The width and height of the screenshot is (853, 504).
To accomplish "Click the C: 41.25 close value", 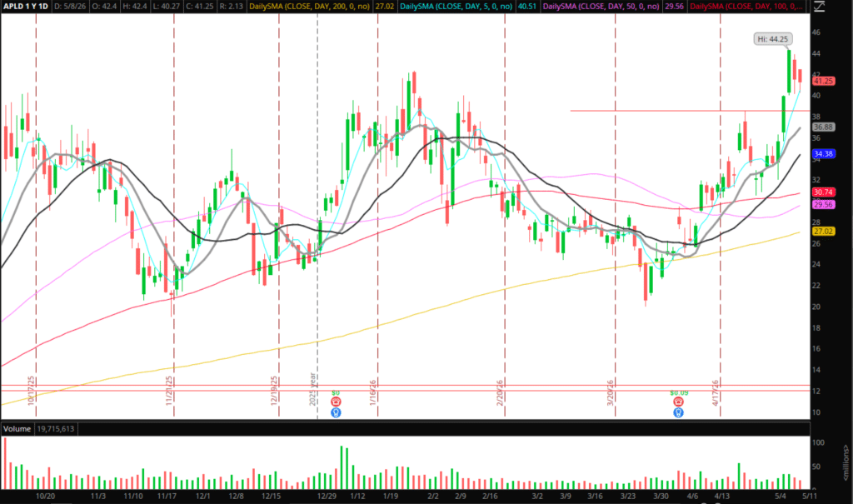I will [200, 7].
